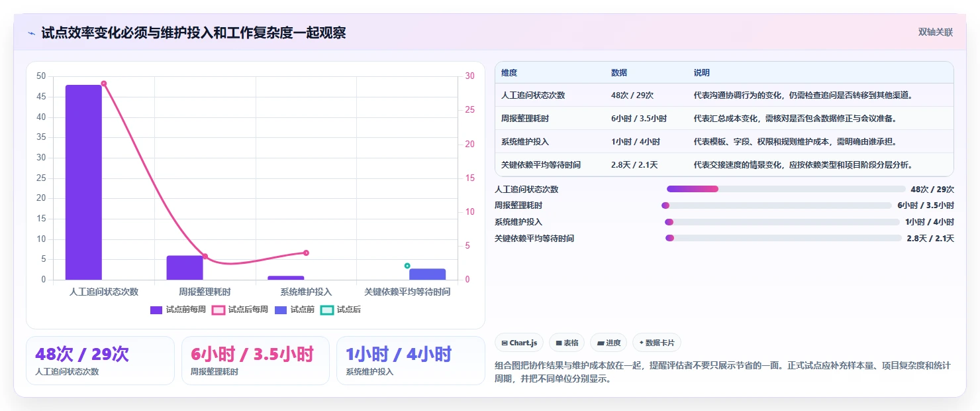This screenshot has height=411, width=980.
Task: Click the x-axis label 系统维护投入
Action: 306,292
